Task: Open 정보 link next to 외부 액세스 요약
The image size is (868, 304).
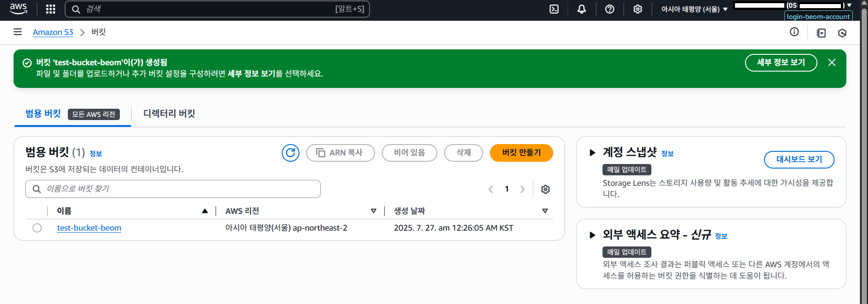Action: tap(721, 236)
